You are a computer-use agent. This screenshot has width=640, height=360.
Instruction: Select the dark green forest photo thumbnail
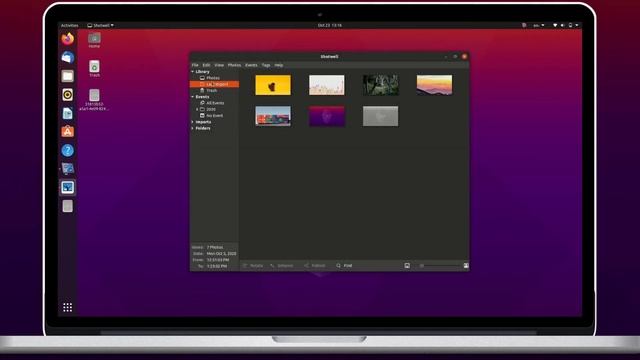point(380,85)
